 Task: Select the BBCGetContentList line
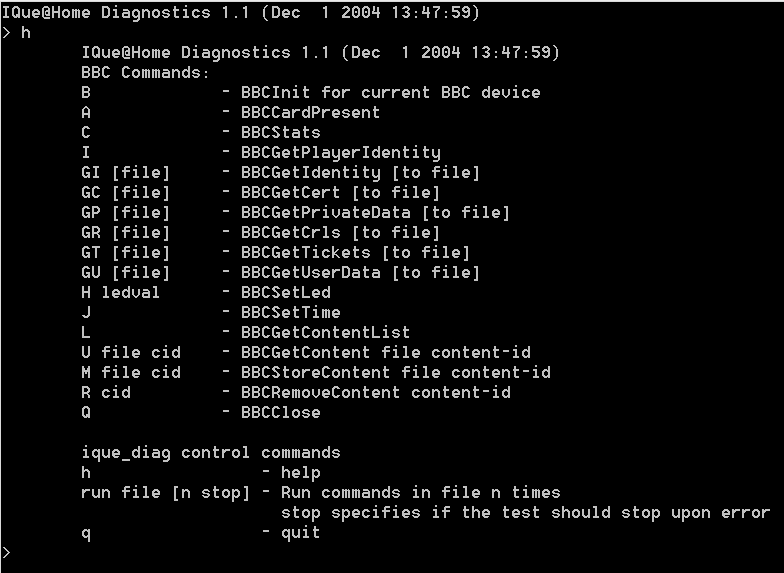coord(326,332)
